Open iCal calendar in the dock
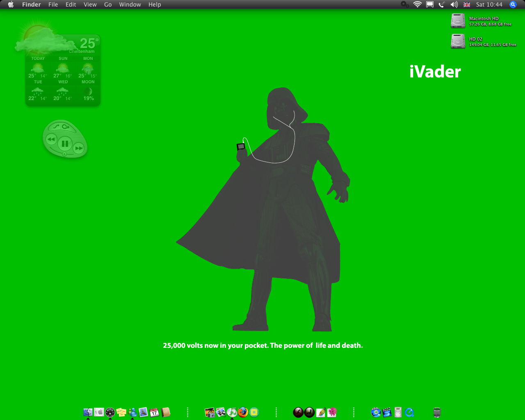 coord(154,412)
